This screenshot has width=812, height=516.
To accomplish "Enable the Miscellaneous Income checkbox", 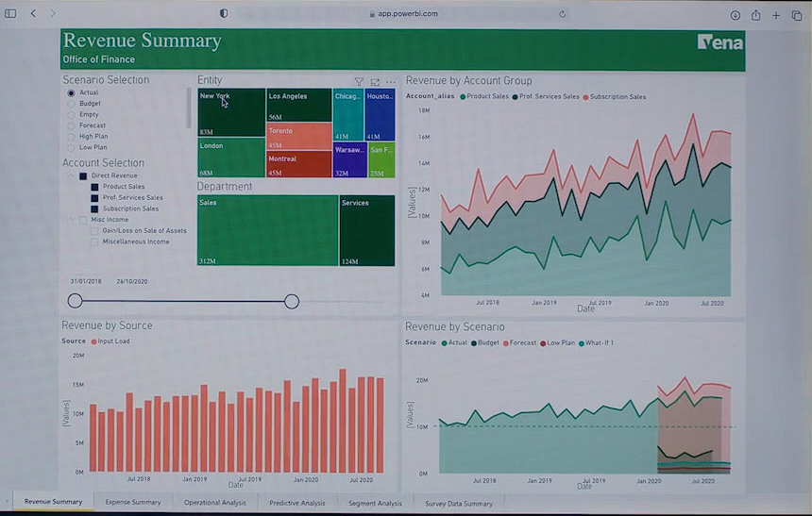I will (x=94, y=241).
